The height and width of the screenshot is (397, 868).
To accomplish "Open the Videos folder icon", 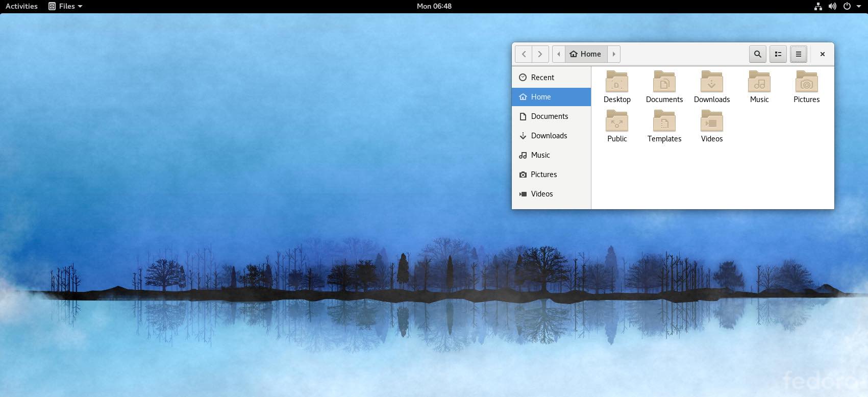I will tap(712, 121).
